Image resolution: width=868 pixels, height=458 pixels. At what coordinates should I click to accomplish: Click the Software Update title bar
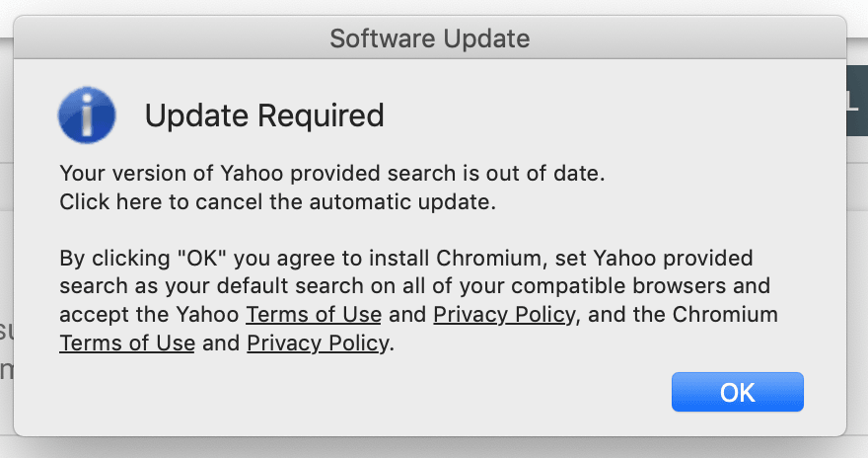pos(430,38)
